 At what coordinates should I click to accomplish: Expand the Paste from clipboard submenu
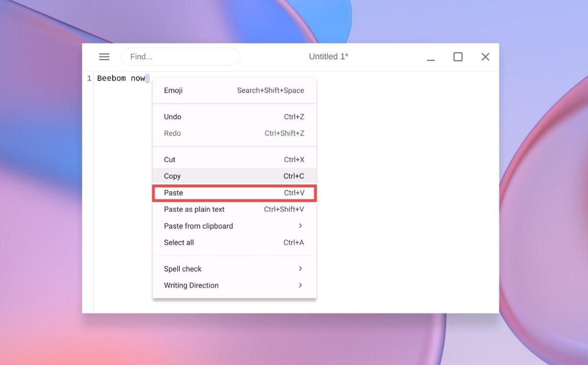(x=198, y=226)
